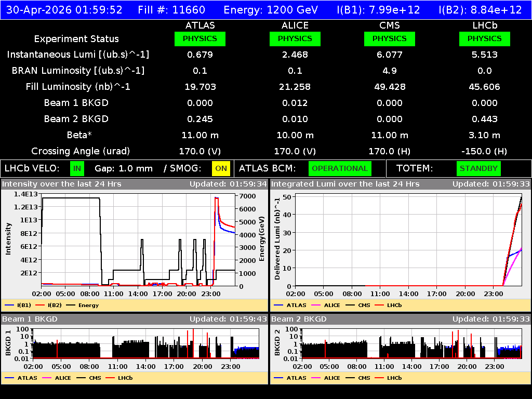Click the Beam 1 BKGD table row label

76,103
